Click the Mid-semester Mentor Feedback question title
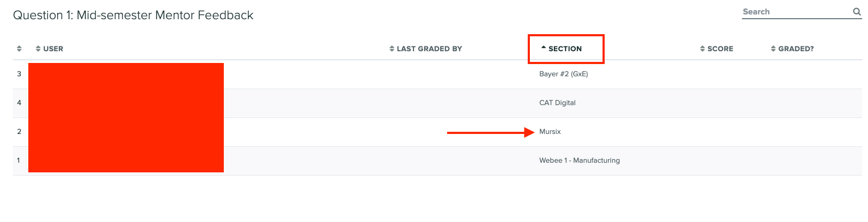Screen dimensions: 868x222 point(133,15)
